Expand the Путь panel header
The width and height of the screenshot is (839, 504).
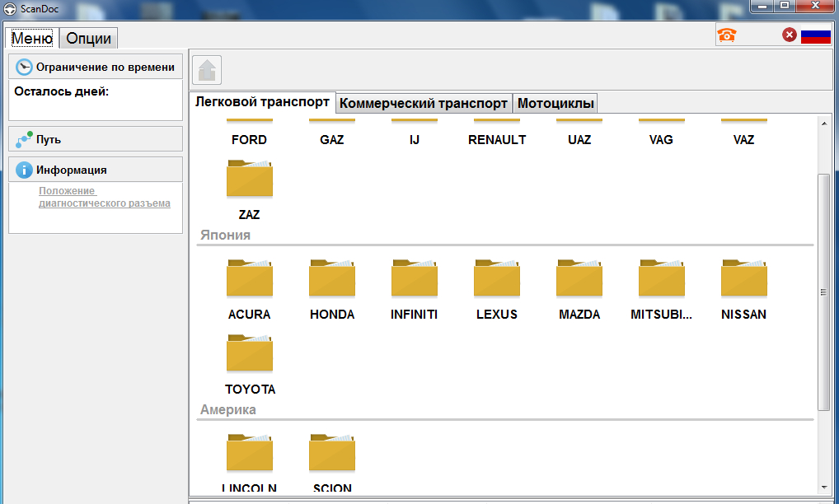tap(96, 139)
